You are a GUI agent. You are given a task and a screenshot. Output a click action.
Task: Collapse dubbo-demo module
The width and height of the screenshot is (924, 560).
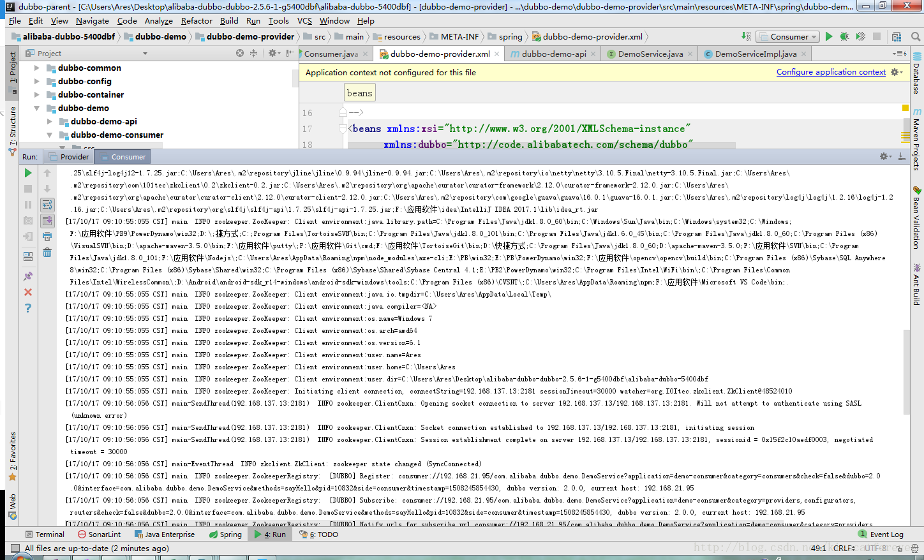coord(36,108)
